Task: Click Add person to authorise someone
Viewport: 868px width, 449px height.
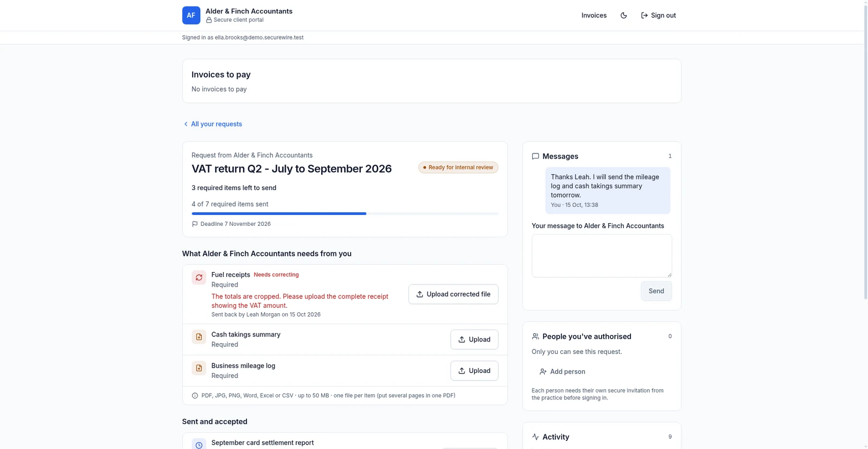Action: [x=562, y=372]
